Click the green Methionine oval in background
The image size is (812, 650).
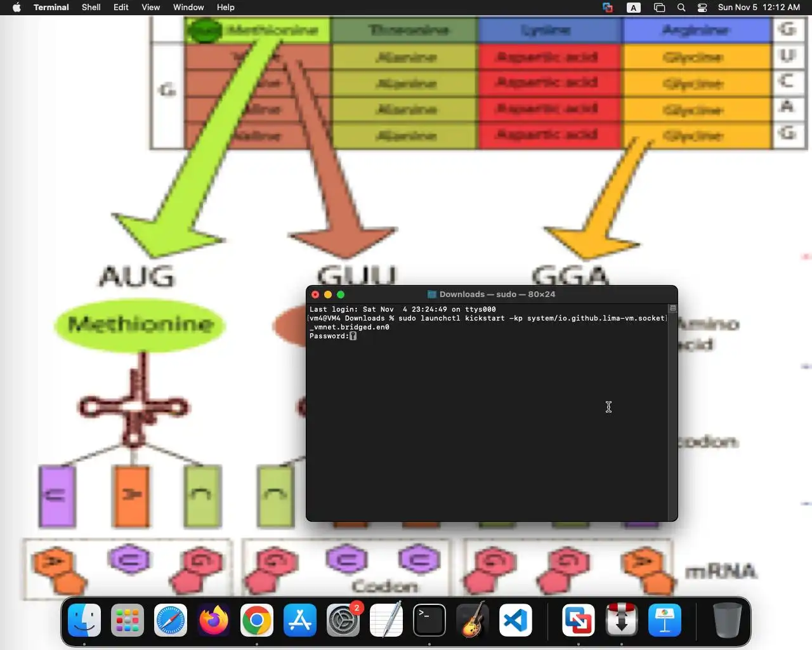click(x=140, y=325)
